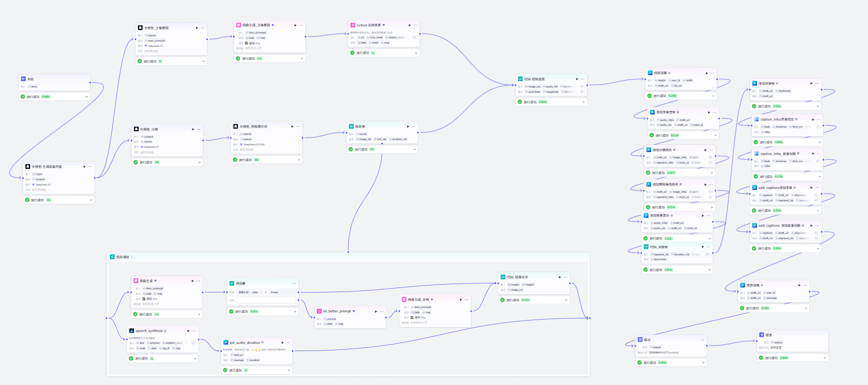Click the speech_synthesis node icon
Screen dimensions: 868x385
(x=132, y=330)
